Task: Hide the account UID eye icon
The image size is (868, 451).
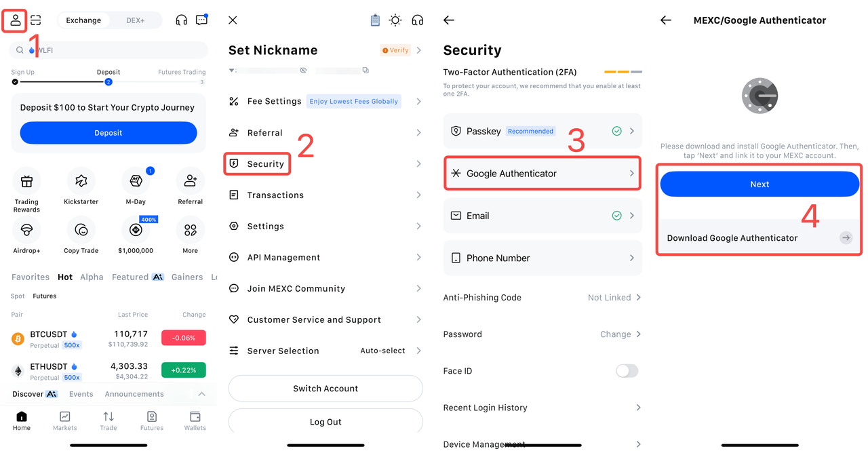Action: click(x=303, y=71)
